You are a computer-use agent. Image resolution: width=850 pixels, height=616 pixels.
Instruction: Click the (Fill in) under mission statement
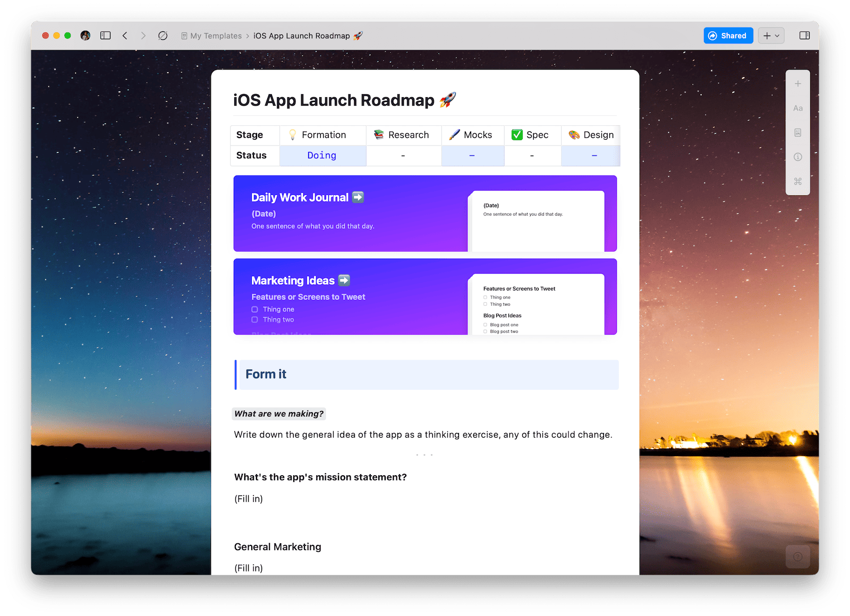click(249, 499)
